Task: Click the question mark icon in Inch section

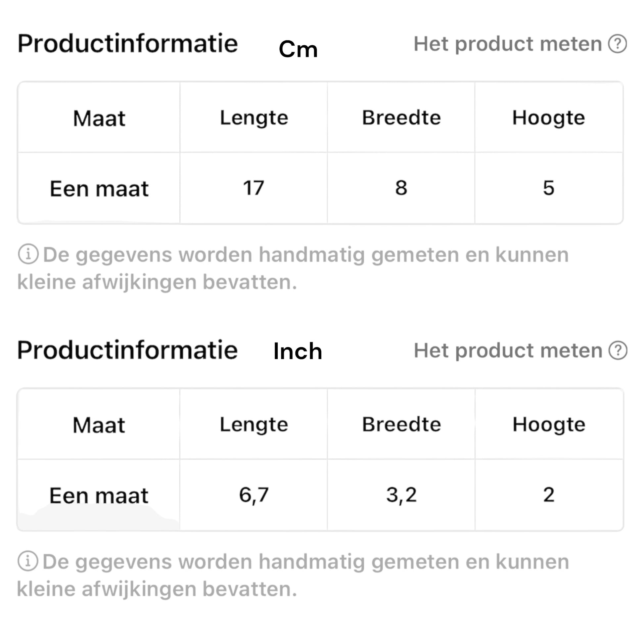Action: click(618, 350)
